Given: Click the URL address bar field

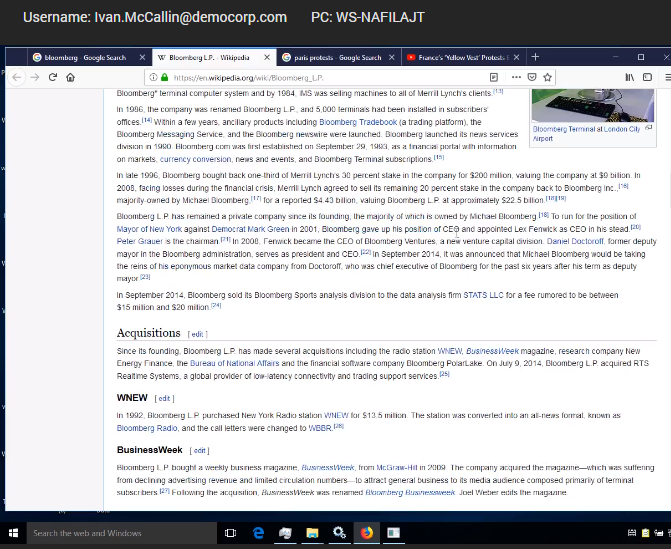Looking at the screenshot, I should pyautogui.click(x=320, y=77).
